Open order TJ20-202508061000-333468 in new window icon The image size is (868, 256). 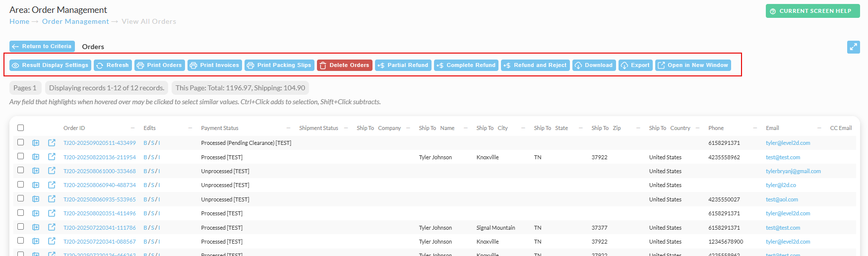click(x=52, y=171)
